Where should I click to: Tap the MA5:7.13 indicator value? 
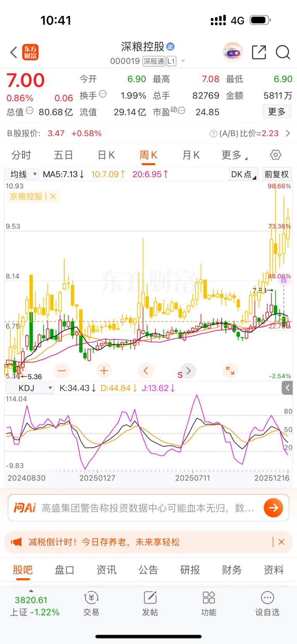[63, 174]
